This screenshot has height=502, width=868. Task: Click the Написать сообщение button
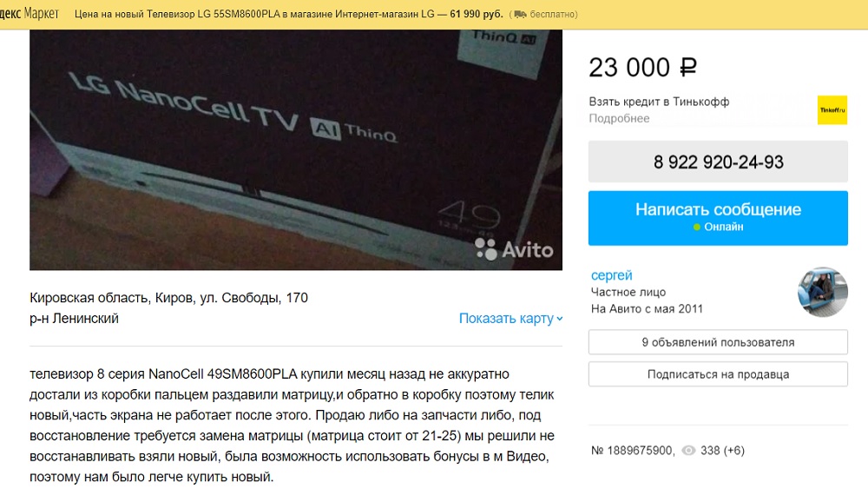coord(718,218)
